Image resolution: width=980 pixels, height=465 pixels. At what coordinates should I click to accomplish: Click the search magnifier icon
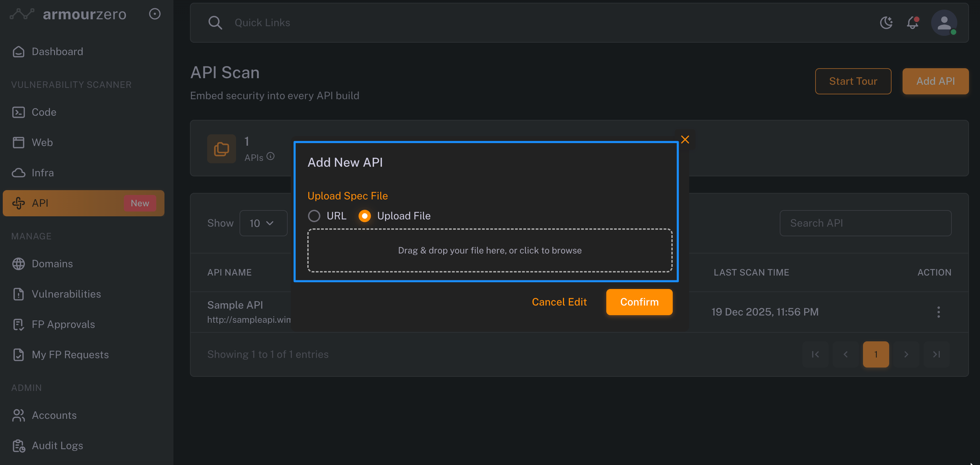215,23
